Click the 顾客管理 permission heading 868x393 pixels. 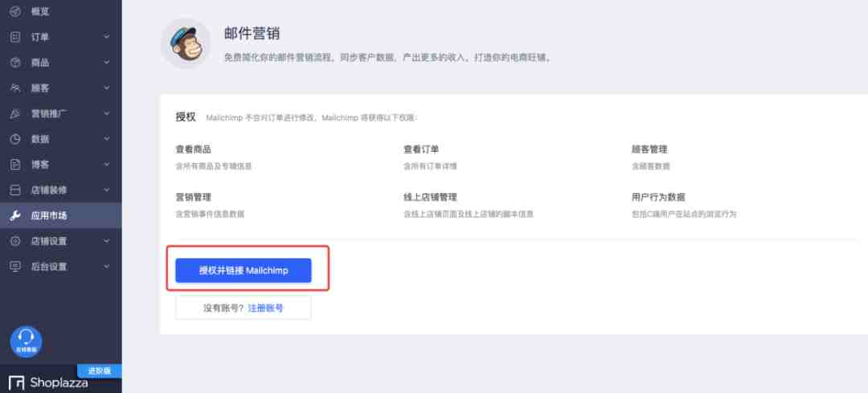pyautogui.click(x=649, y=149)
